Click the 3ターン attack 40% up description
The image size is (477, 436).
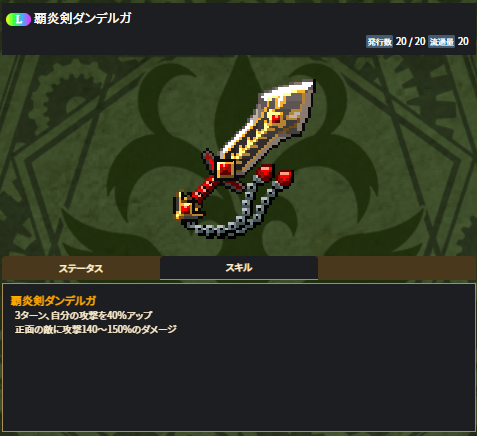click(84, 315)
